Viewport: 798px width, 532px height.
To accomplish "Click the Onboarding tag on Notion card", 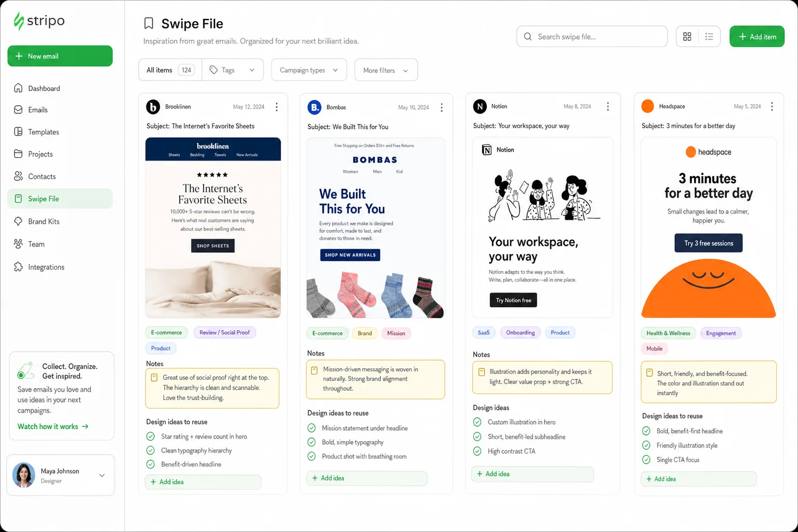I will 521,332.
